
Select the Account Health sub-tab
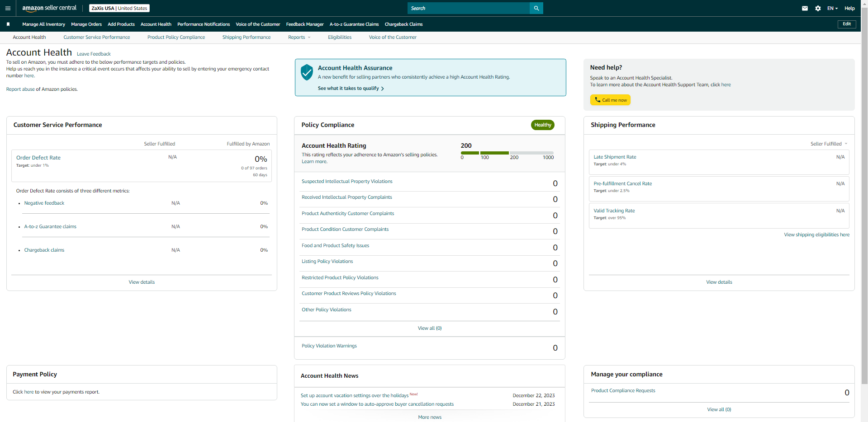(29, 37)
